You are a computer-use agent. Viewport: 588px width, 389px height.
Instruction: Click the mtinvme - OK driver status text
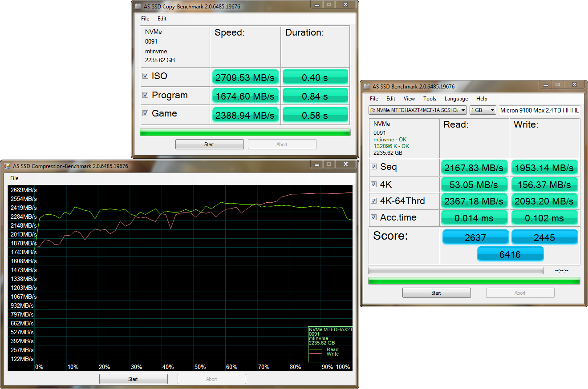tap(390, 140)
